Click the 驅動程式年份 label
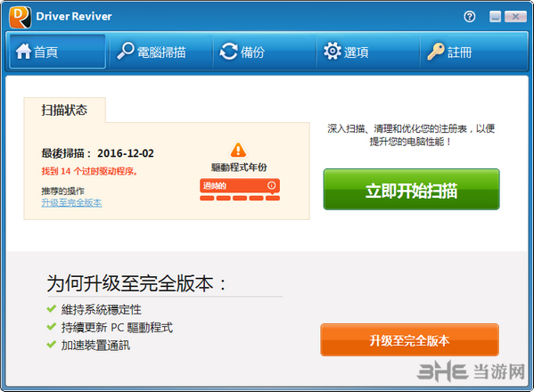 tap(239, 167)
